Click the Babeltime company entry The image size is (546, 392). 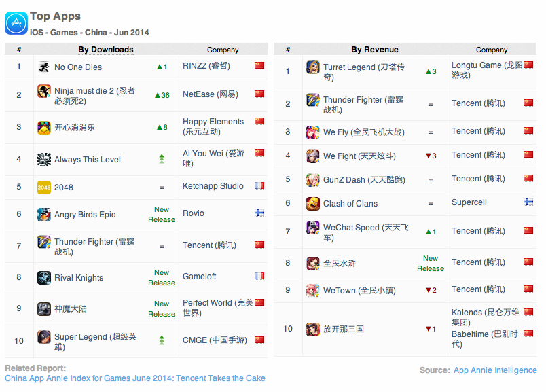click(x=485, y=339)
